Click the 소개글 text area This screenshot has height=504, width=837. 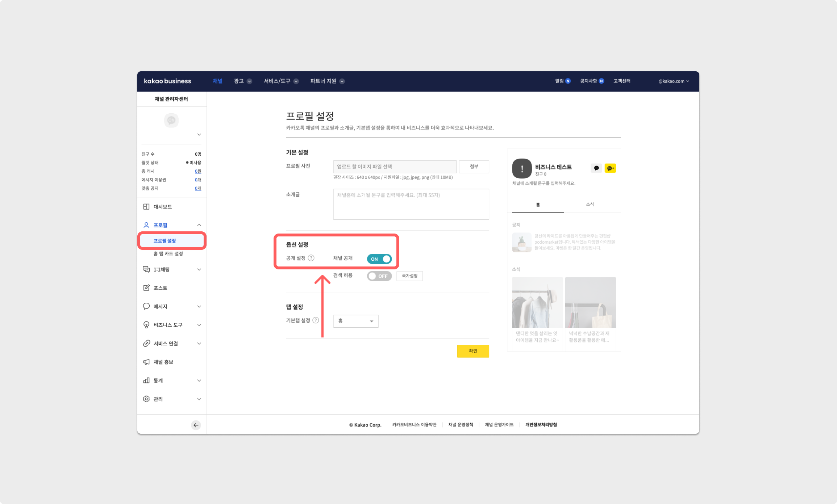click(x=411, y=204)
